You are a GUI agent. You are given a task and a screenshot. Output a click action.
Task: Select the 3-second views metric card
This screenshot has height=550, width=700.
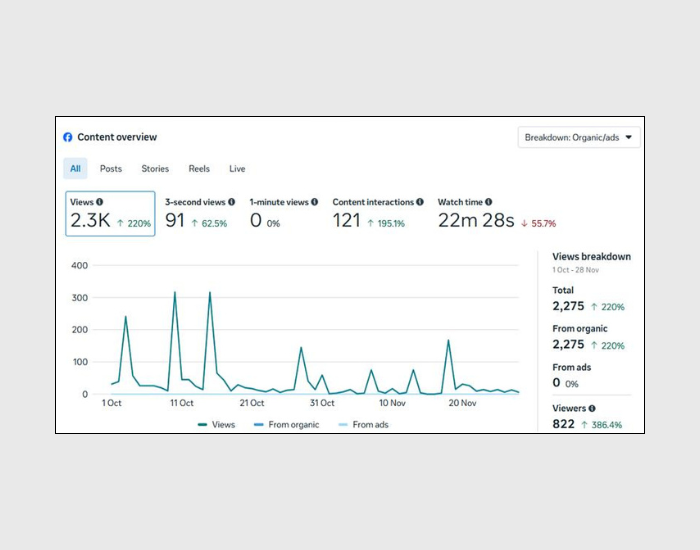point(200,214)
